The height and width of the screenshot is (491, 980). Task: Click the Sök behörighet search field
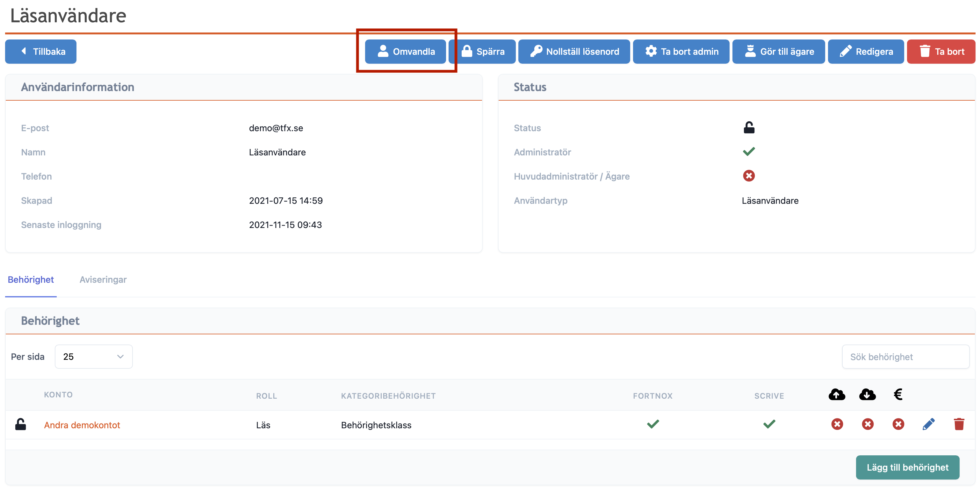[905, 357]
